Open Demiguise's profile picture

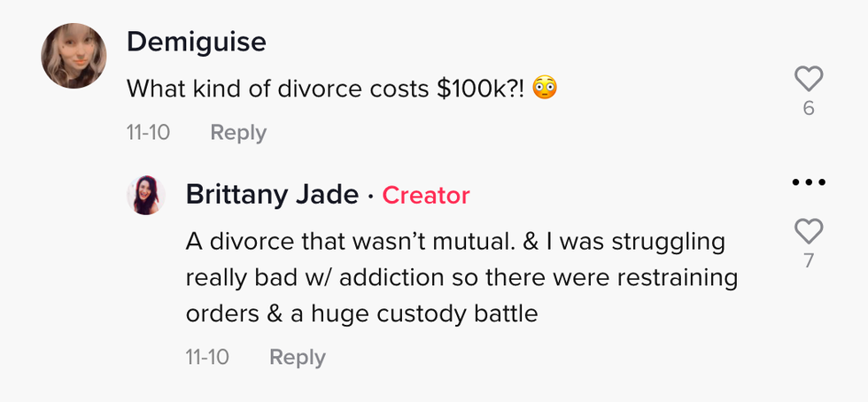click(74, 56)
